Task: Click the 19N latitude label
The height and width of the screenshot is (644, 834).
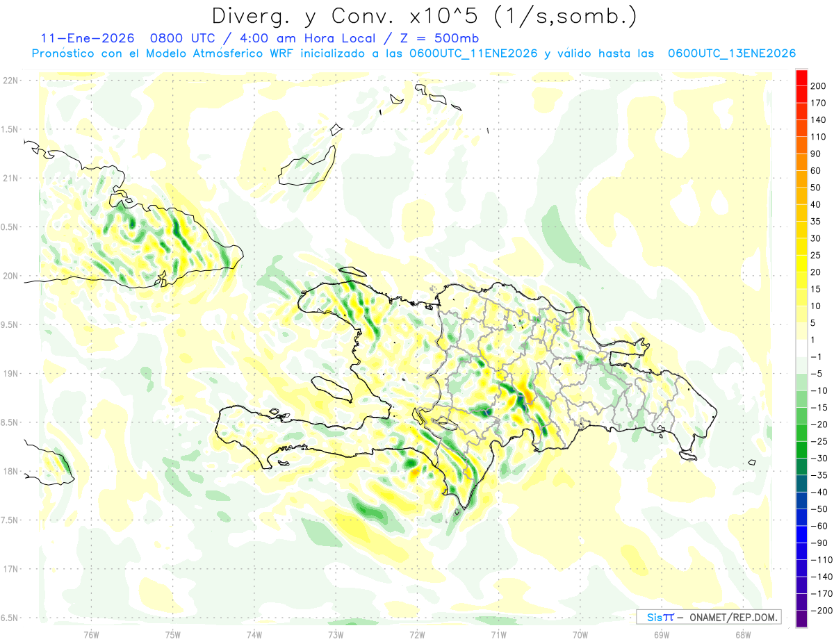Action: pyautogui.click(x=10, y=373)
